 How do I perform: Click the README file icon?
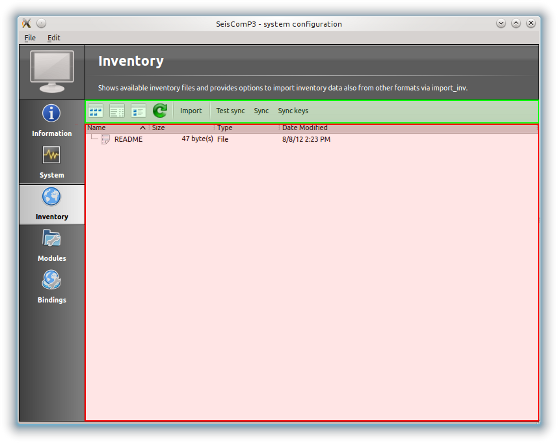tap(105, 139)
